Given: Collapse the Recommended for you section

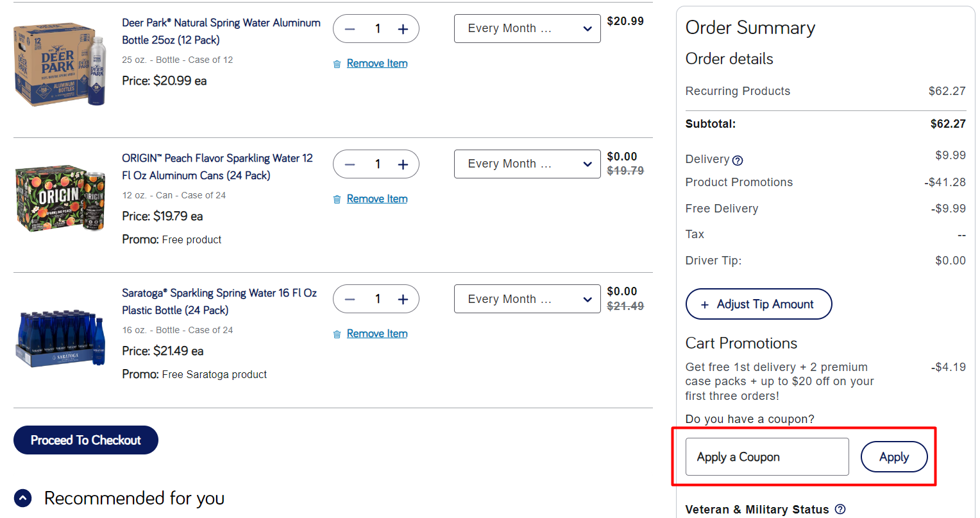Looking at the screenshot, I should (22, 498).
